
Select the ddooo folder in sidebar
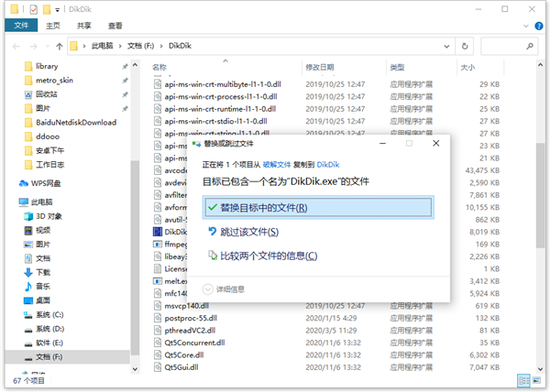[x=48, y=136]
